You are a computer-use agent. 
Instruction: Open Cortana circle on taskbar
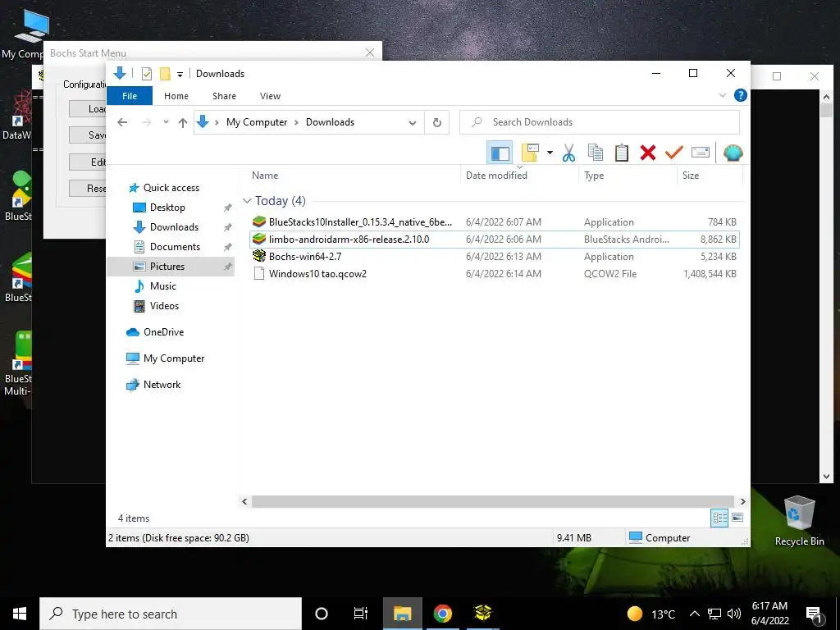tap(322, 614)
